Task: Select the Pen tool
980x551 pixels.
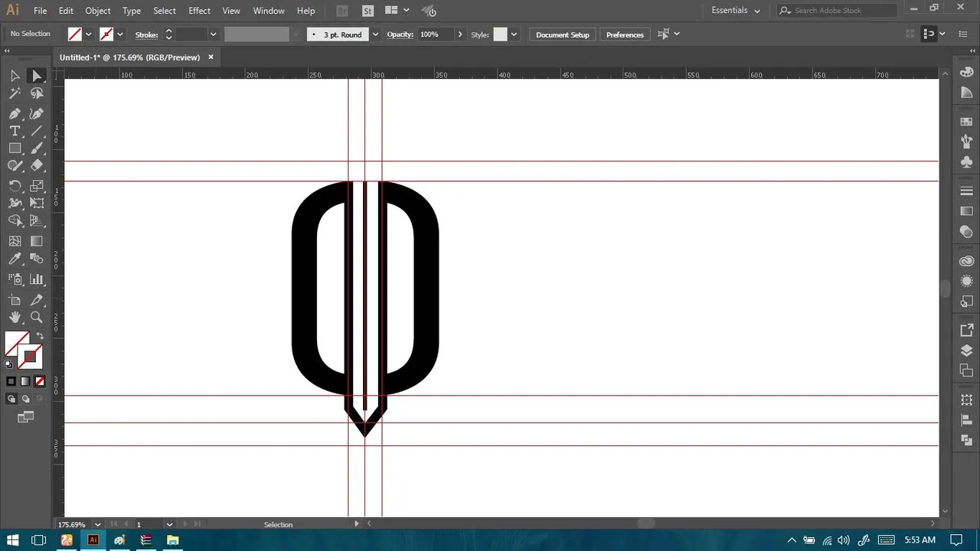Action: point(15,113)
